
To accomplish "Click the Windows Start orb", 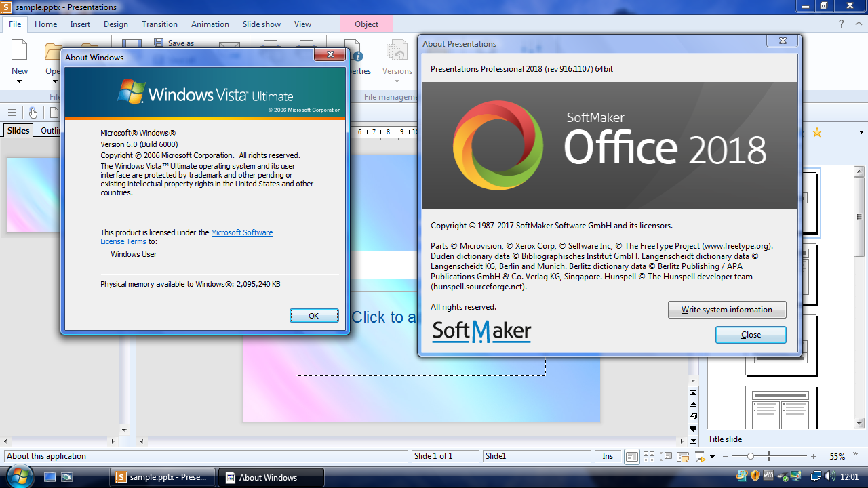I will [x=19, y=476].
